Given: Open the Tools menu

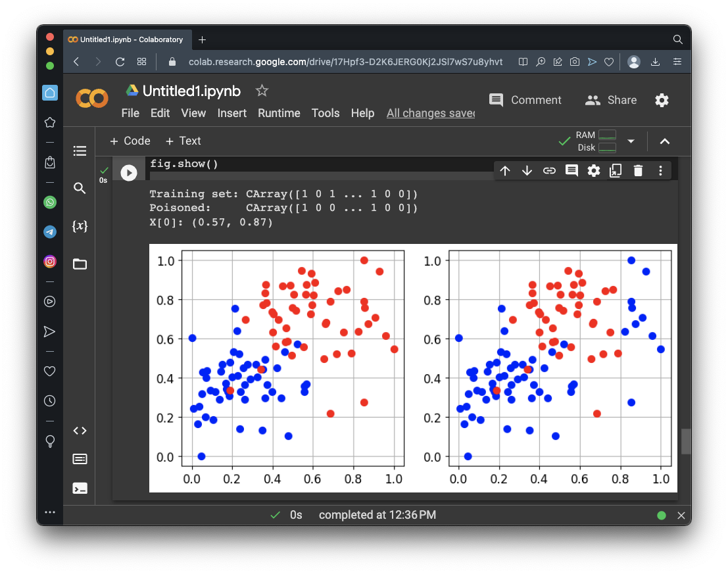Looking at the screenshot, I should [326, 113].
